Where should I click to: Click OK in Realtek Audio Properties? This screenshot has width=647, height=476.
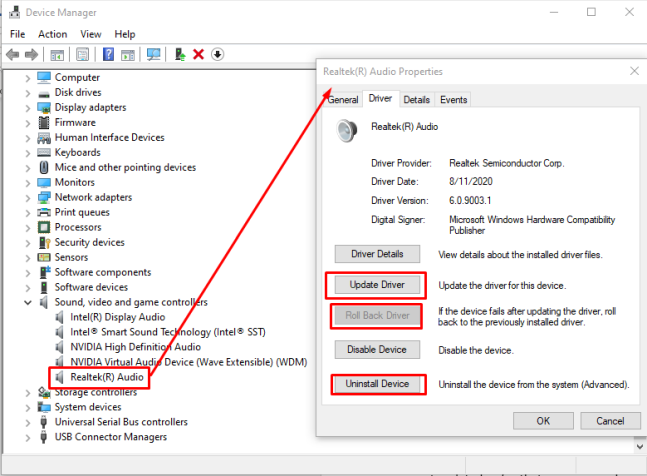coord(543,421)
